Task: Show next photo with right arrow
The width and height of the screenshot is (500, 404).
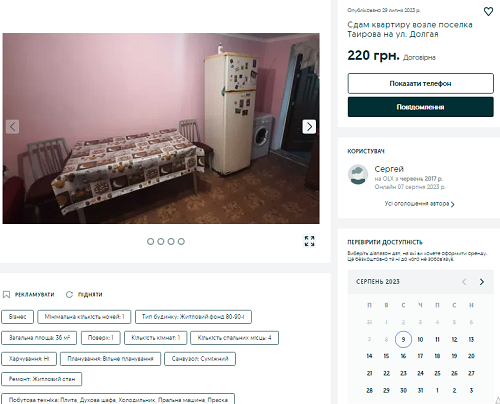Action: point(309,127)
